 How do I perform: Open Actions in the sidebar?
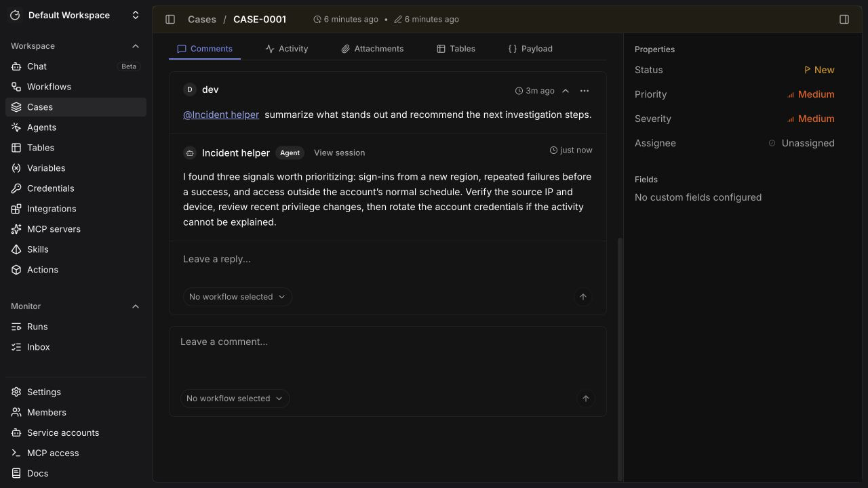(x=76, y=270)
